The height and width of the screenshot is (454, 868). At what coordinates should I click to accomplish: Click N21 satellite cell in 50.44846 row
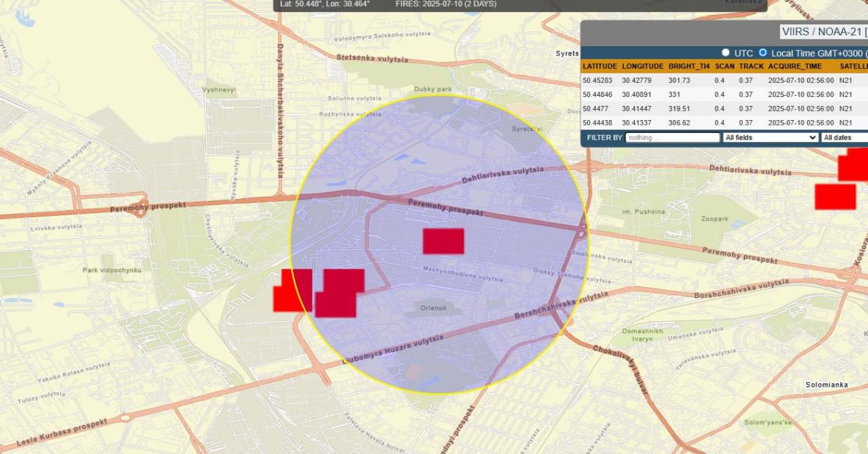846,94
